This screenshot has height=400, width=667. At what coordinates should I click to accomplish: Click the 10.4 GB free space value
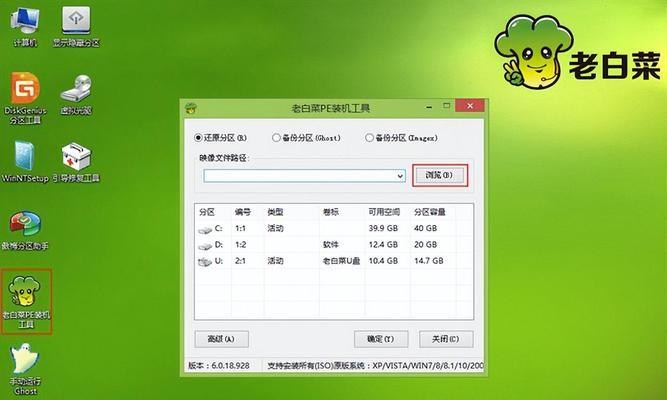[x=383, y=261]
